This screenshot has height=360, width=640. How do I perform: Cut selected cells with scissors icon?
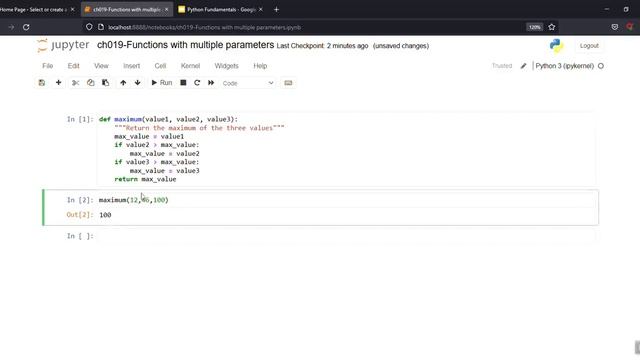76,83
